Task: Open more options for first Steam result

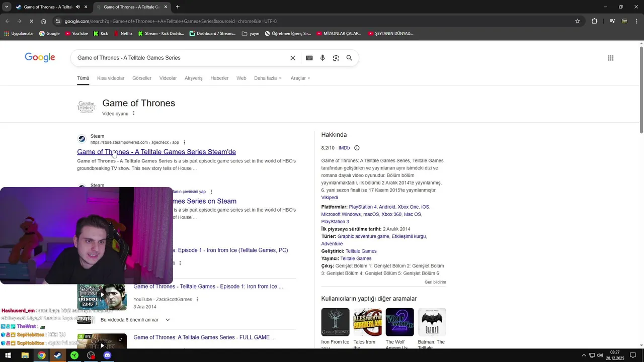Action: click(185, 142)
